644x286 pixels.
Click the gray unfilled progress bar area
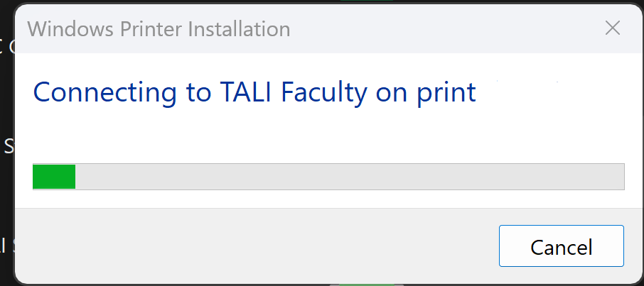348,177
